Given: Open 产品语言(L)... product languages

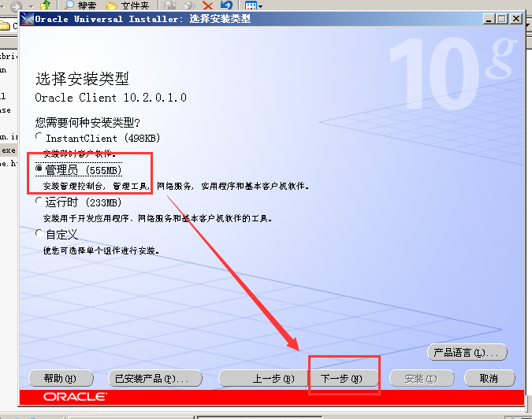Looking at the screenshot, I should click(467, 353).
